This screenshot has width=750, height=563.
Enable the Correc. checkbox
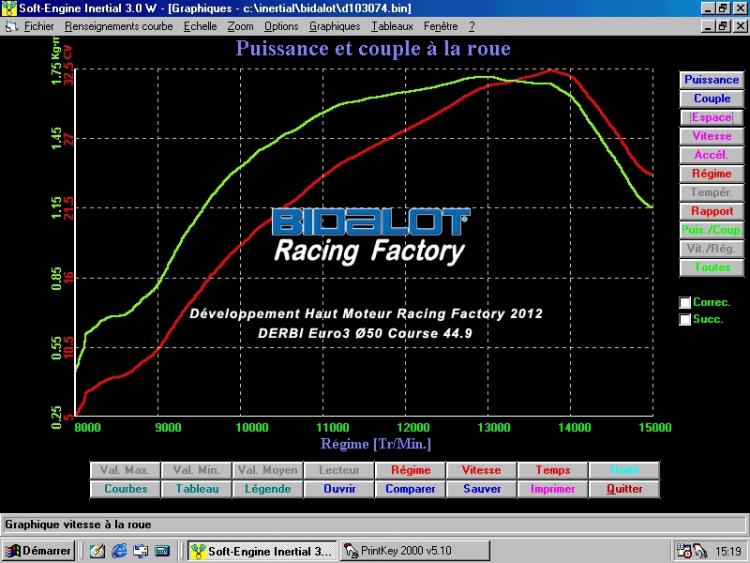click(685, 302)
